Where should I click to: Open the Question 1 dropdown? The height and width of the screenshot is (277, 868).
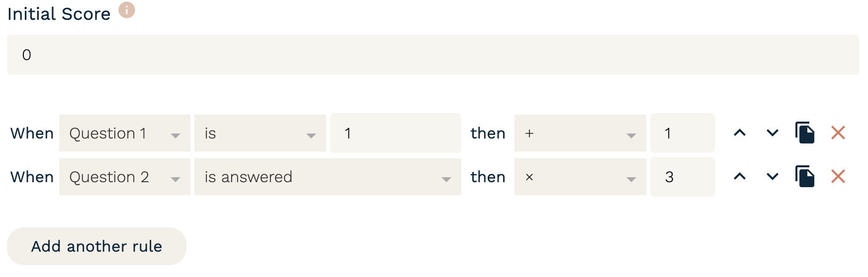[x=124, y=133]
